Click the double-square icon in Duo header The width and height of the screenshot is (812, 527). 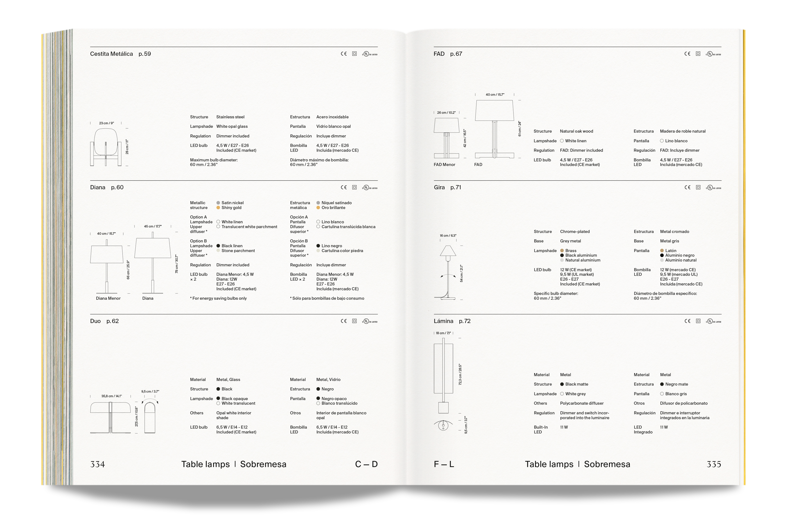click(x=354, y=321)
